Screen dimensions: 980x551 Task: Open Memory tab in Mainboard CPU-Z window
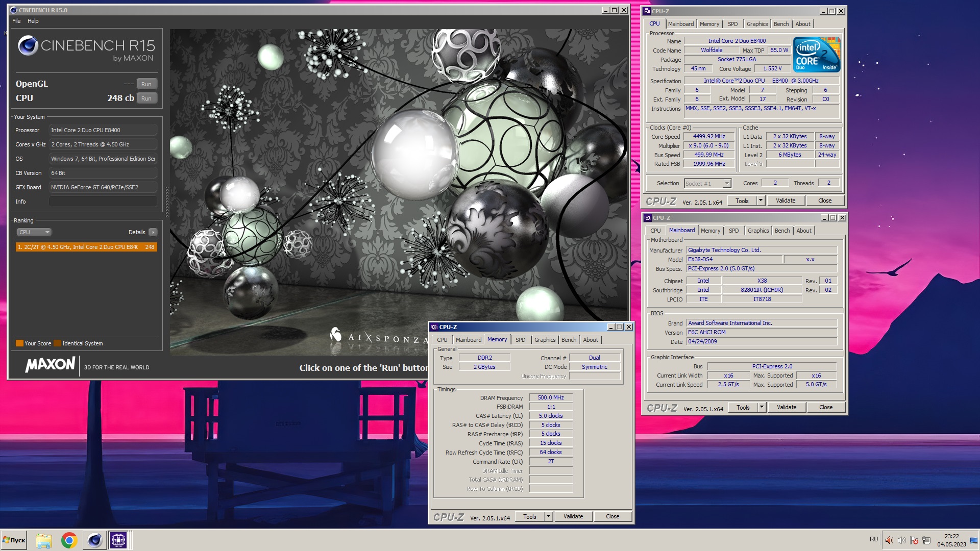(710, 231)
